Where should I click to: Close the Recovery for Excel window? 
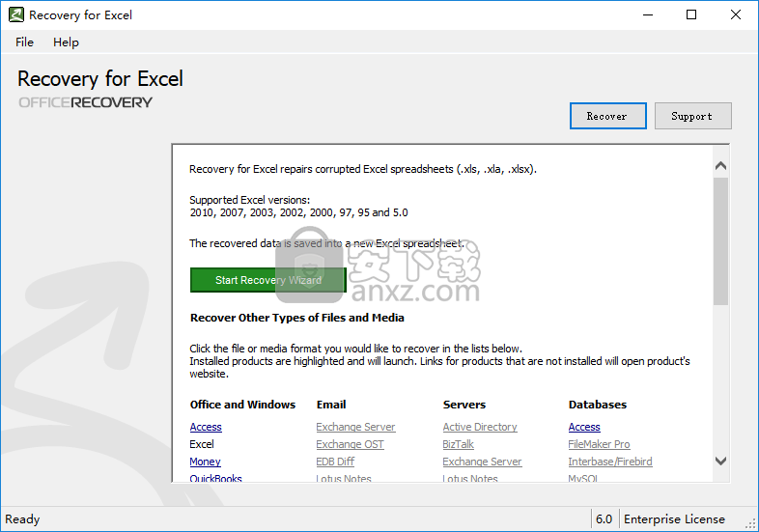pos(735,15)
